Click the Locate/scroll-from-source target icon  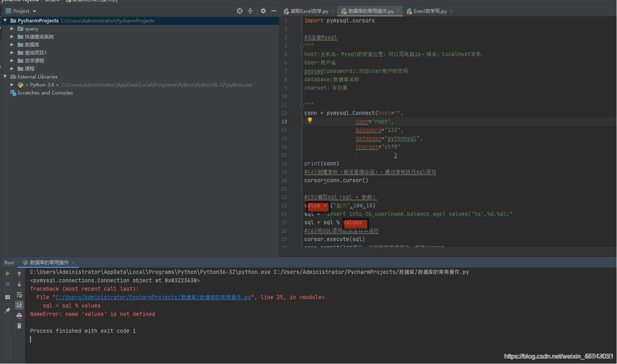(240, 11)
